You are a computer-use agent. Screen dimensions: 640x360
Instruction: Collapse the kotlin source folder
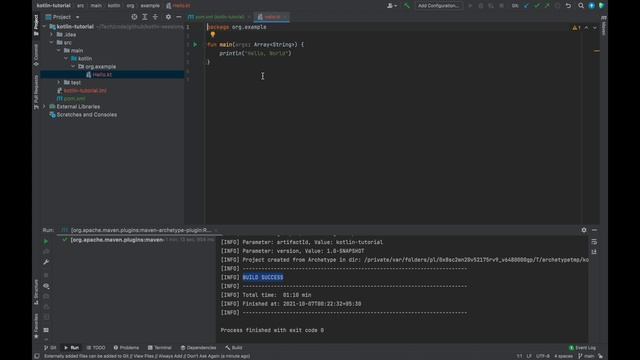click(66, 58)
